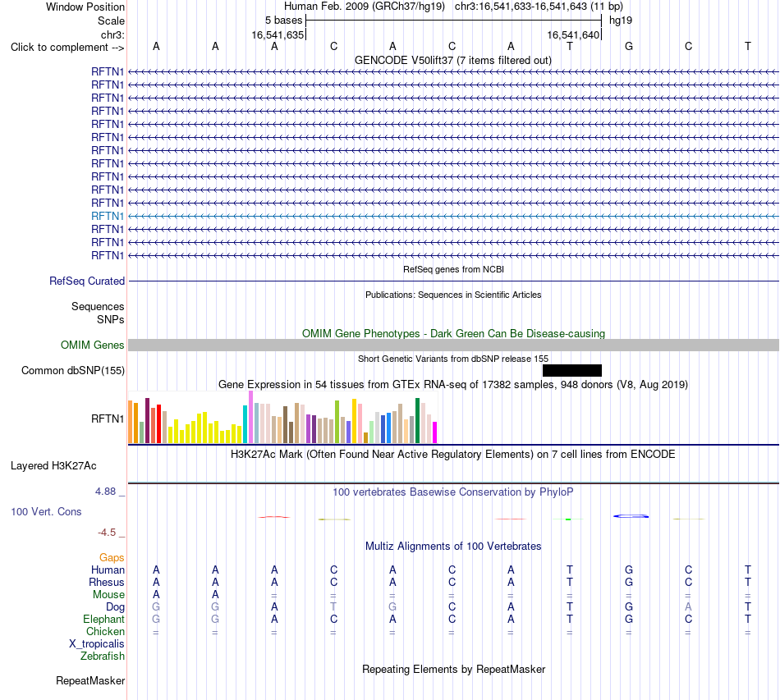Open 'Publications: Sequences in Scientific Articles' title
This screenshot has height=700, width=780.
pos(453,295)
